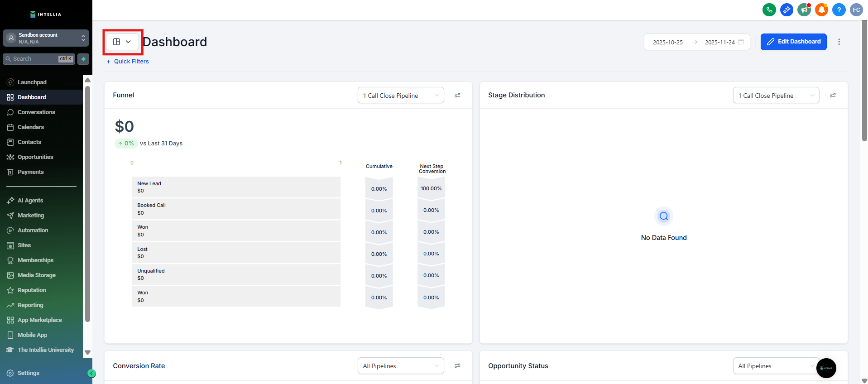Screen dimensions: 868x384
Task: Open Funnel widget filter settings icon
Action: [457, 95]
